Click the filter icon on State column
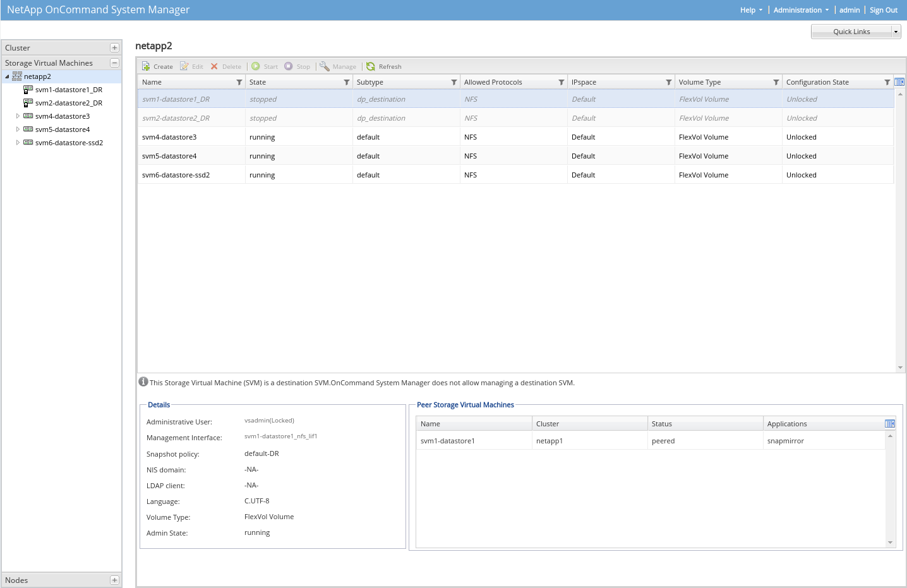Screen dimensions: 907x588 tap(347, 83)
